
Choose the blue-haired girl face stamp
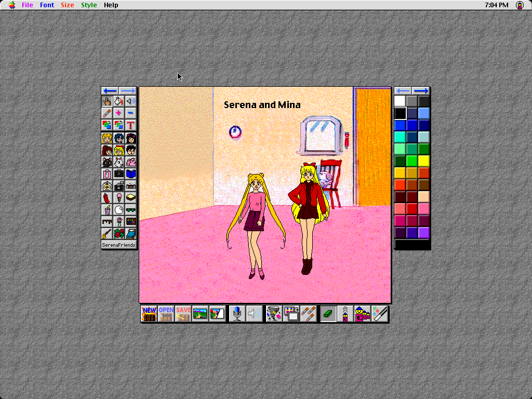(x=119, y=138)
